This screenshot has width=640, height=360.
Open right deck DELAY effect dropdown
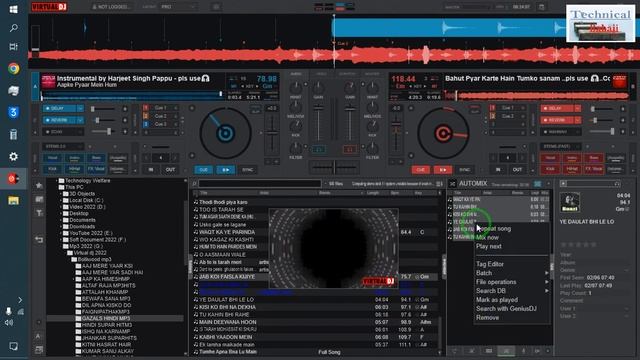pos(578,109)
